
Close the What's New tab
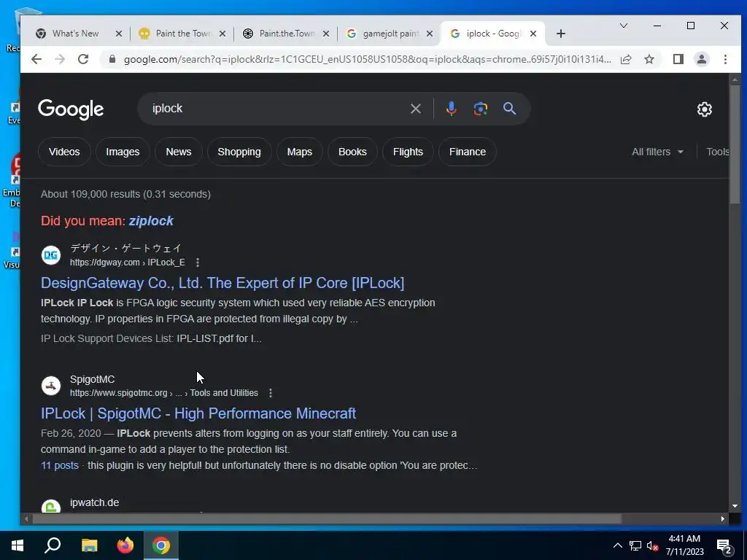(119, 34)
